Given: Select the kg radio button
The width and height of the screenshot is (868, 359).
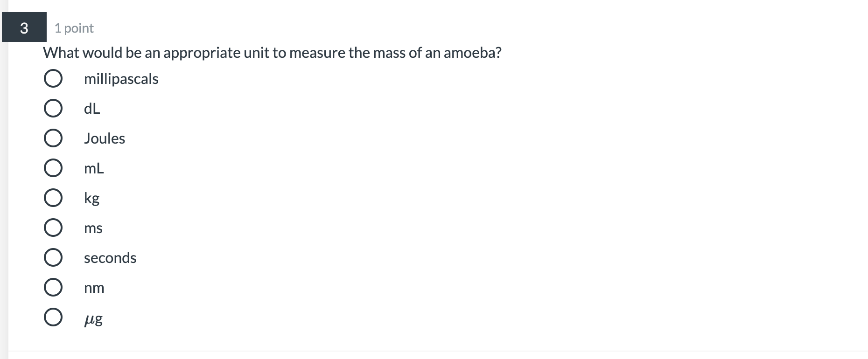Looking at the screenshot, I should [53, 198].
